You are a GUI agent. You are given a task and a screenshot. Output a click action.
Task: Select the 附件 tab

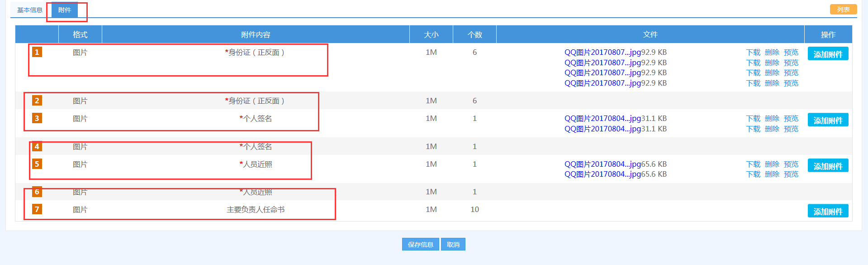(x=65, y=10)
